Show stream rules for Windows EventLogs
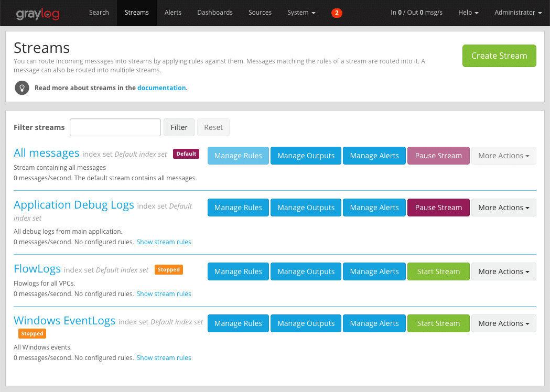Screen dimensions: 550x392 point(164,358)
